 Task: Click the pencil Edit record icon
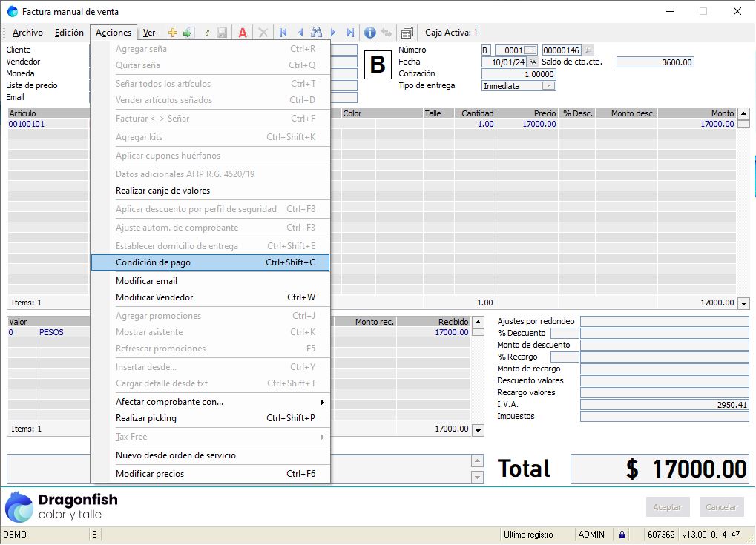pyautogui.click(x=206, y=33)
